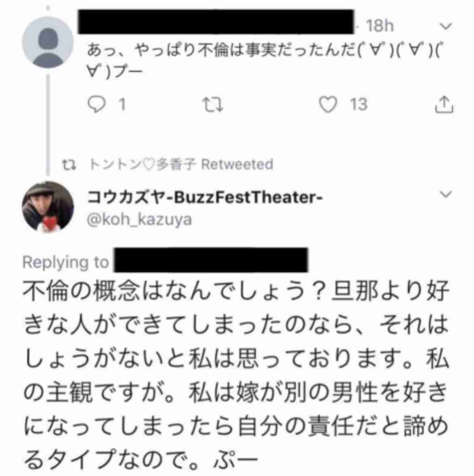This screenshot has width=474, height=476.
Task: Open the share upload icon
Action: (444, 105)
